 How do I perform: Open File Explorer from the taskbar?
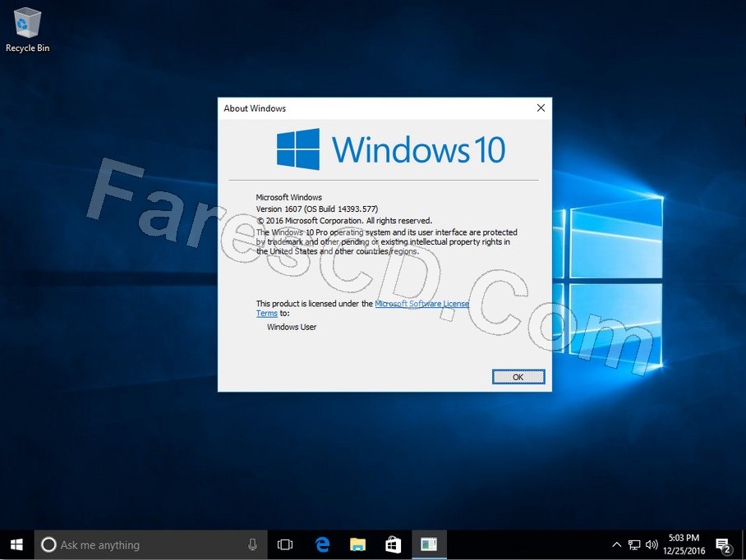(x=357, y=544)
